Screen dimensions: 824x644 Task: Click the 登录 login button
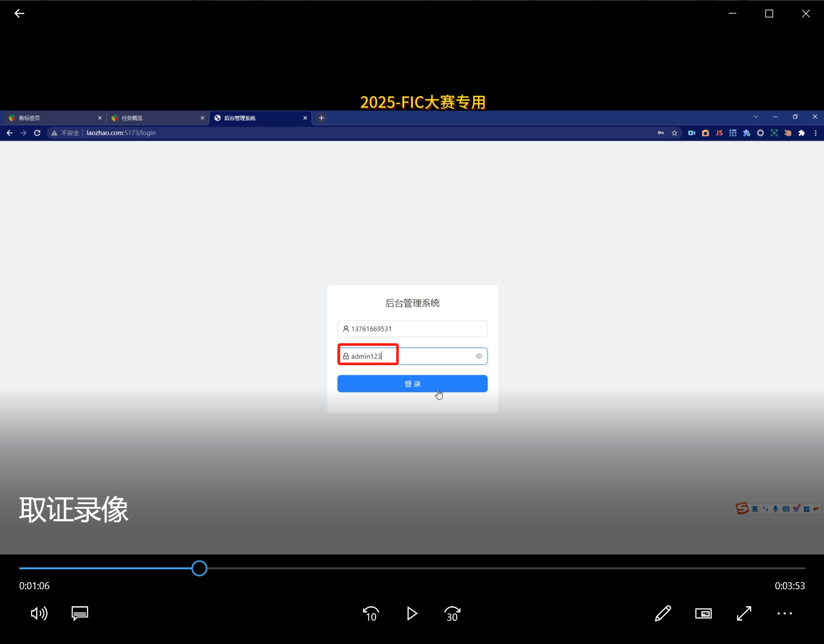click(412, 383)
